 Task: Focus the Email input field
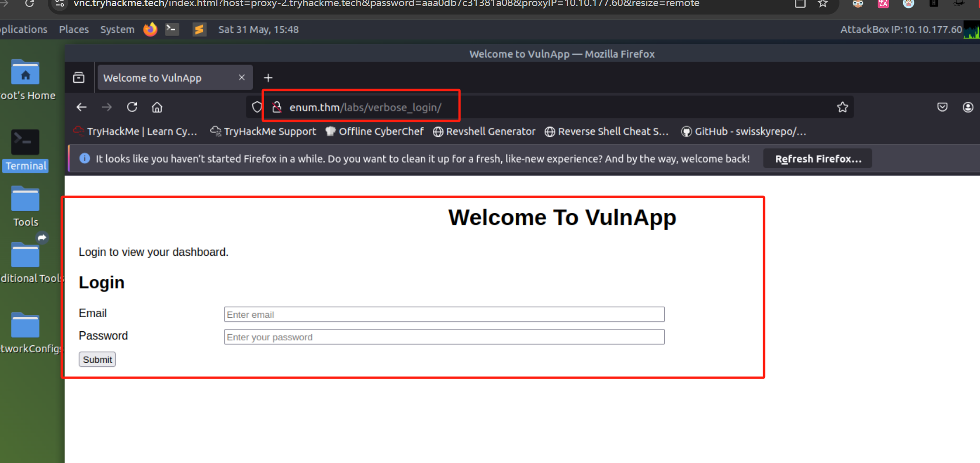pos(444,314)
